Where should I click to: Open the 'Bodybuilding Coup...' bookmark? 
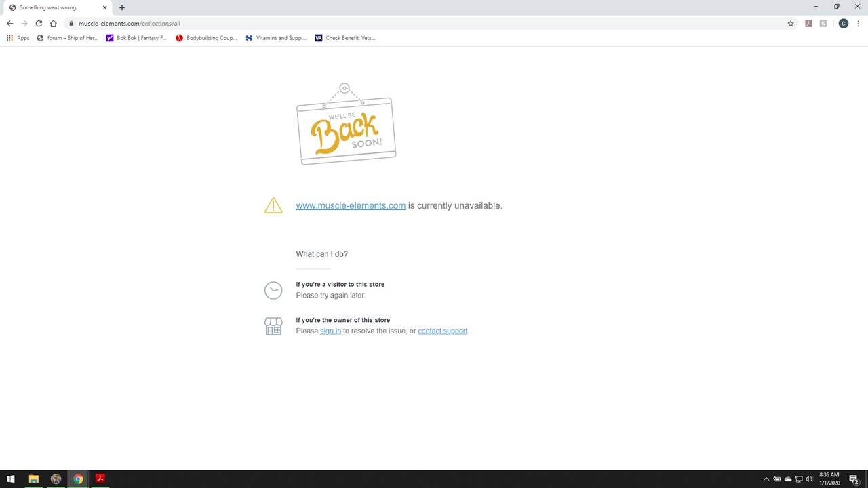click(206, 38)
